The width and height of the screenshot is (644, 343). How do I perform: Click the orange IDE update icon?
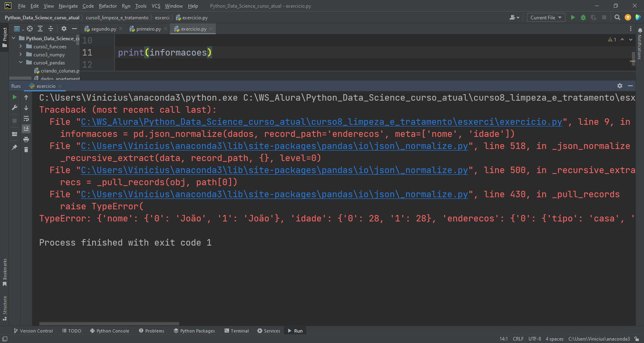coord(627,17)
